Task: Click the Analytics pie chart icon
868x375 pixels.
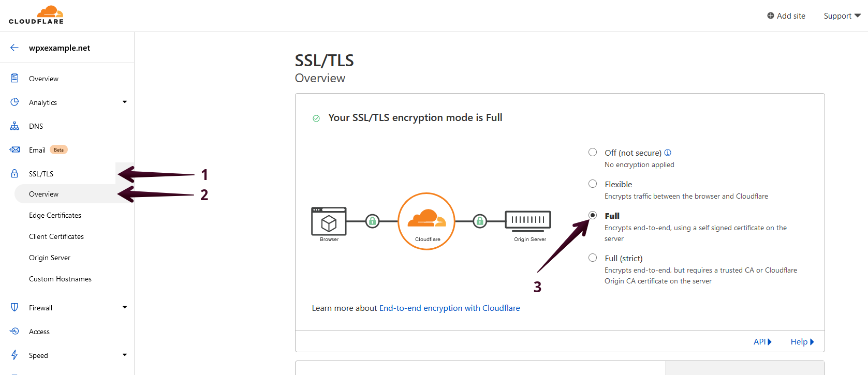Action: point(14,102)
